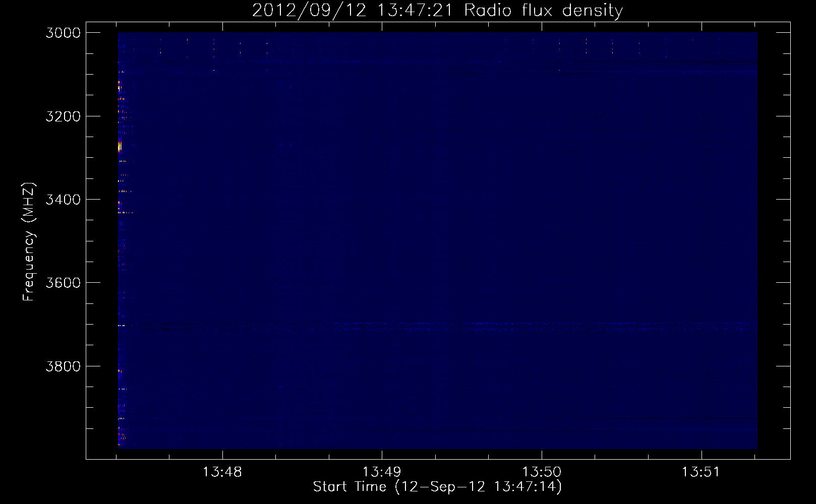Click the 3400 frequency axis label
Viewport: 816px width, 504px height.
63,200
